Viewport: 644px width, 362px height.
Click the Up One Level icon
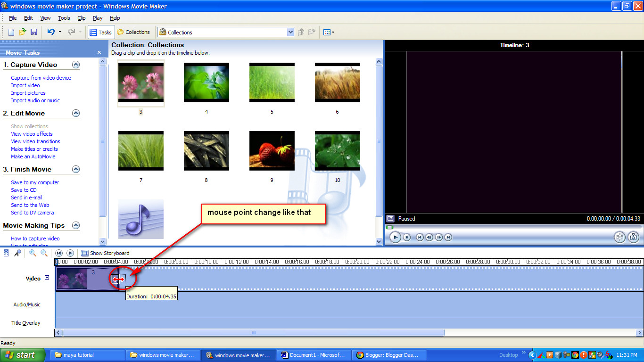302,32
